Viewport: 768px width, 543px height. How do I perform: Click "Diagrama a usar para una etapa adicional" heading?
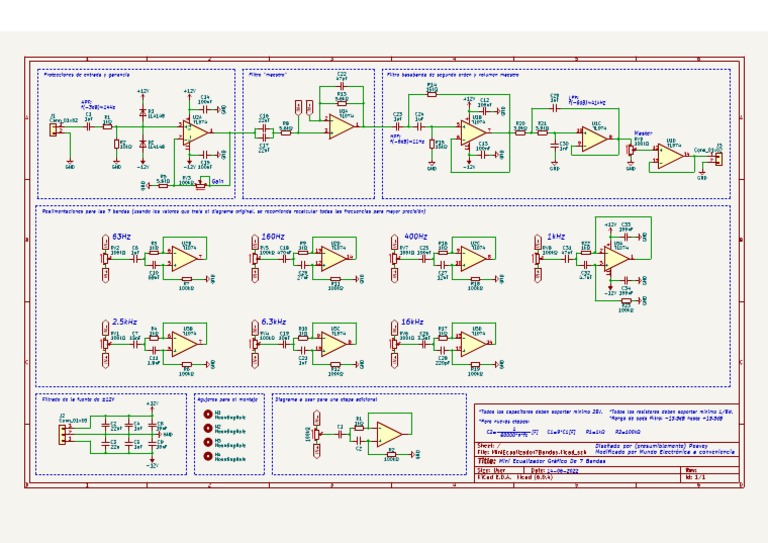(326, 400)
